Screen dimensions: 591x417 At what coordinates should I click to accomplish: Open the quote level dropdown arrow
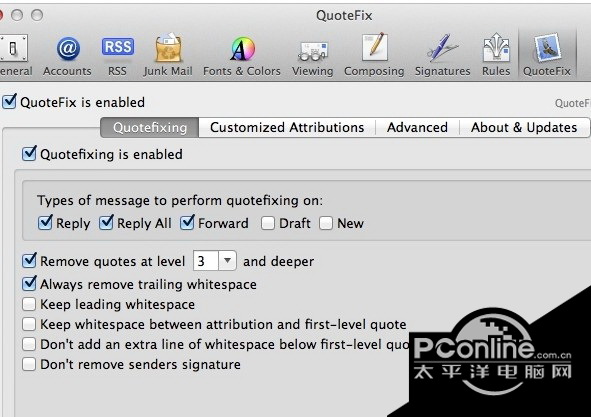click(227, 261)
